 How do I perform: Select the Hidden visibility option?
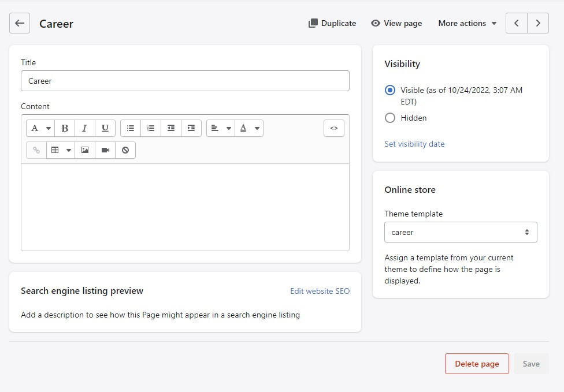[390, 118]
